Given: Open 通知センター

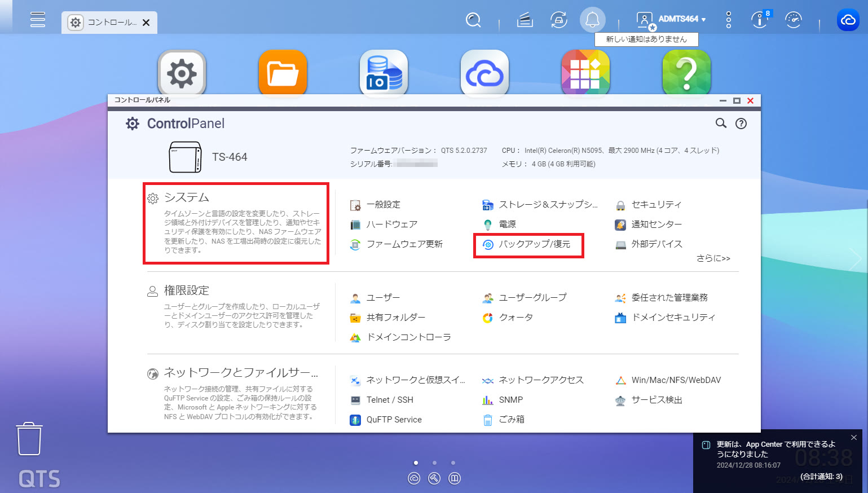Looking at the screenshot, I should (x=649, y=225).
